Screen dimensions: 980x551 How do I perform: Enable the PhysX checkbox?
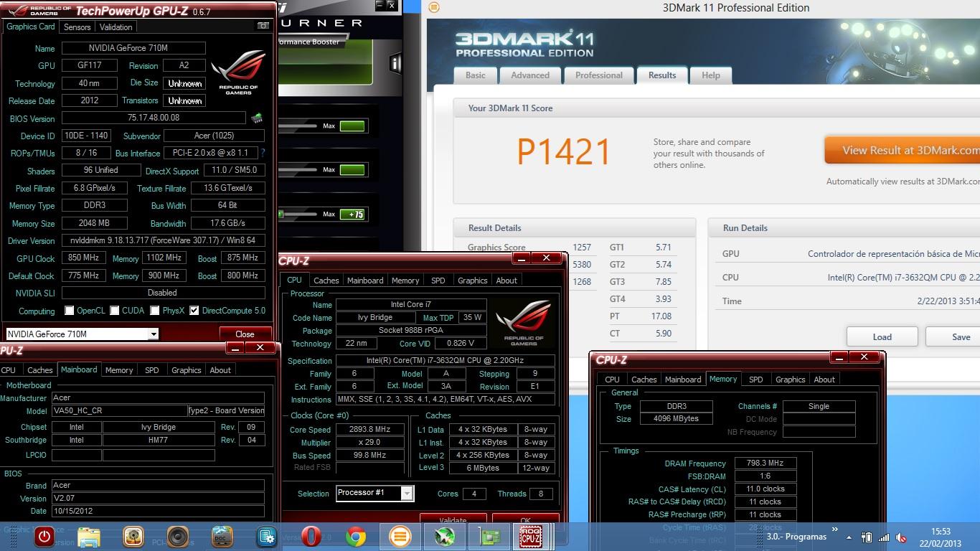pos(155,311)
